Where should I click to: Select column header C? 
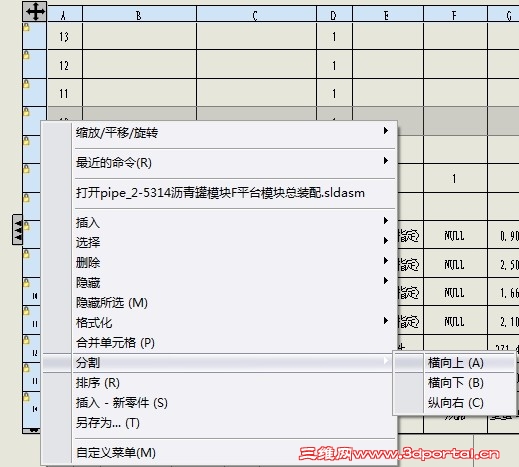point(256,15)
